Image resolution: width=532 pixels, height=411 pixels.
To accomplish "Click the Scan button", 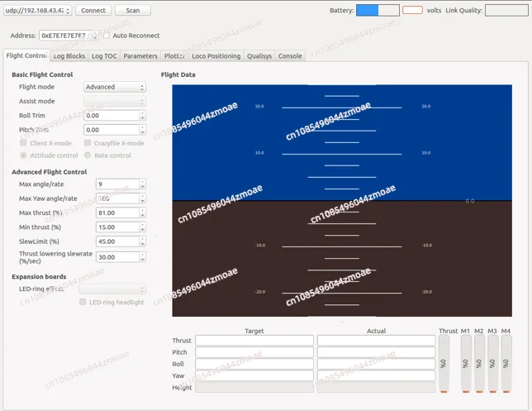I will [132, 11].
